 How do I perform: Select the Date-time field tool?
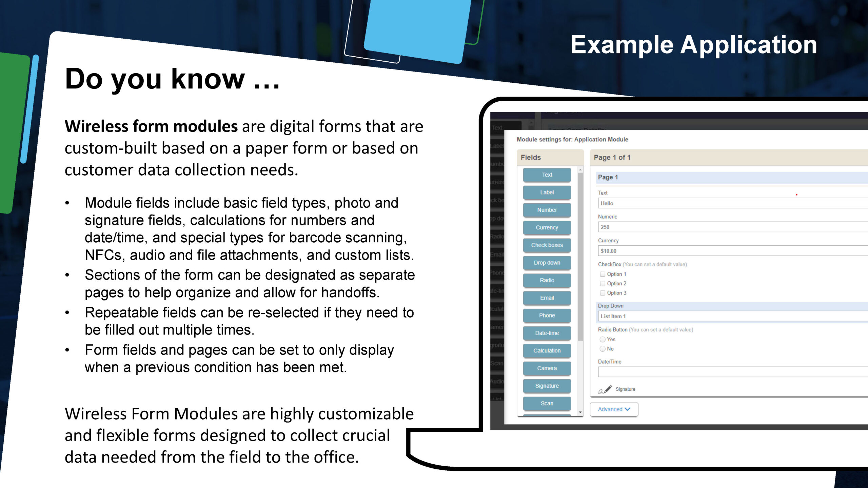pyautogui.click(x=546, y=332)
